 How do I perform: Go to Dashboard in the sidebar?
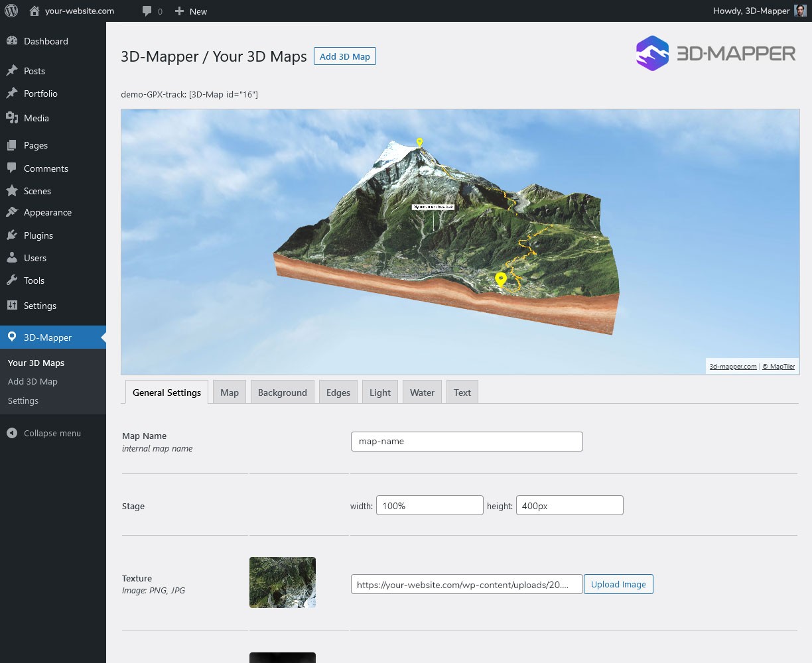46,41
